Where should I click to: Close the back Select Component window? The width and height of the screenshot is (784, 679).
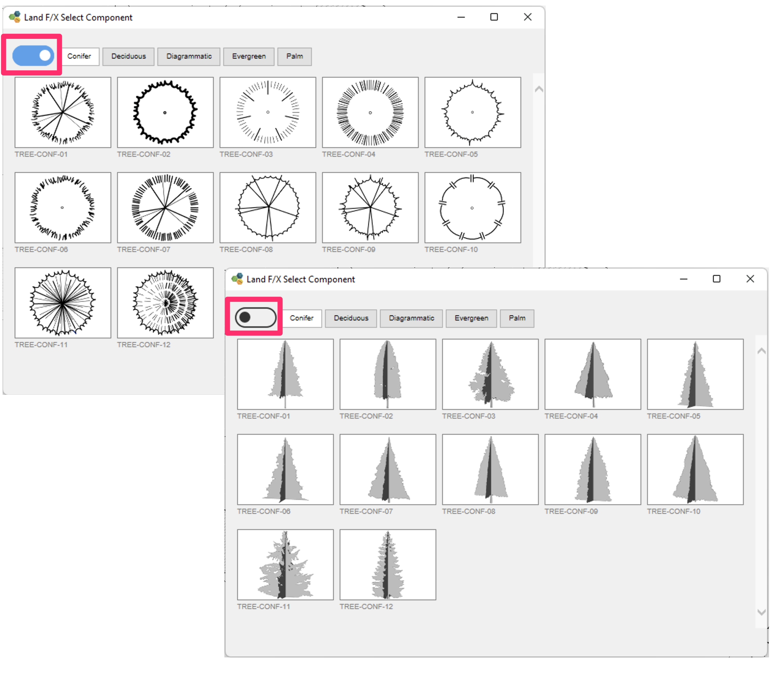527,17
